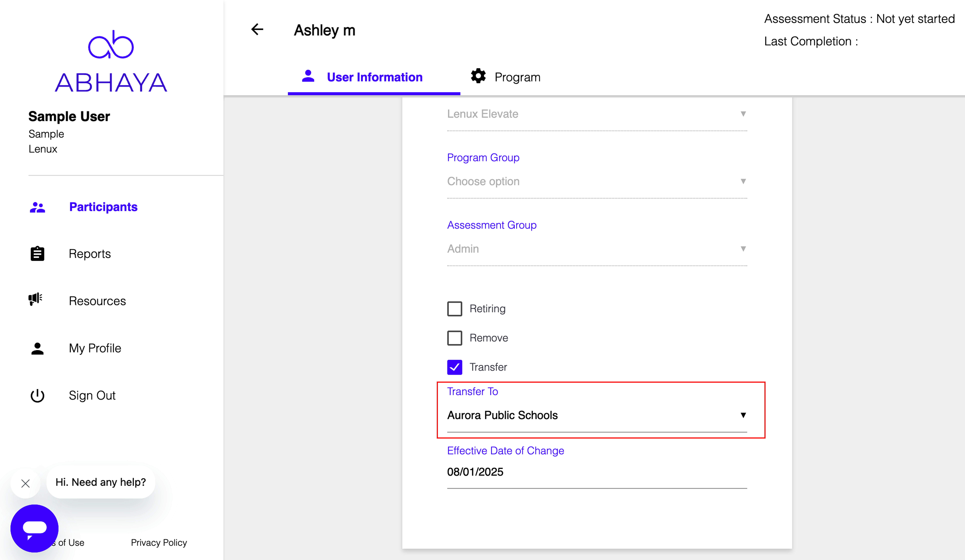Viewport: 965px width, 560px height.
Task: Click the ABHAYA logo
Action: 111,61
